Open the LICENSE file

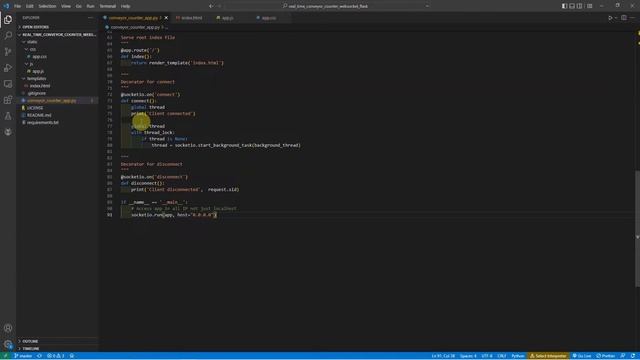point(58,108)
